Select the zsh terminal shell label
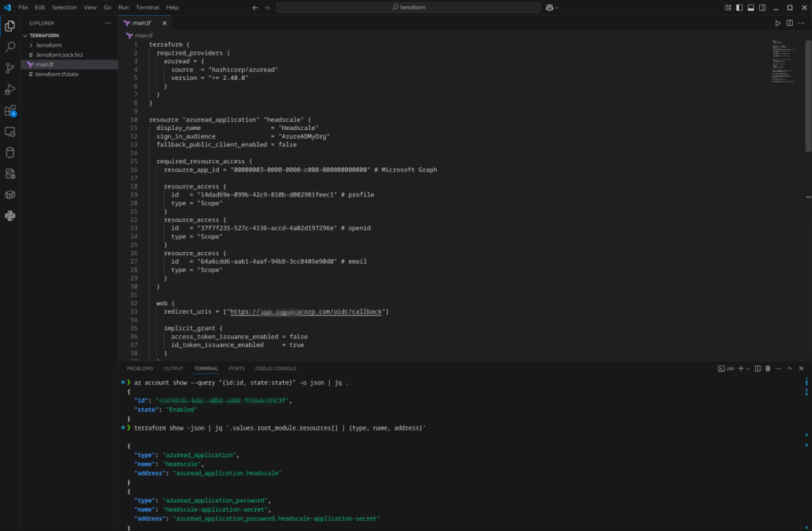 726,369
